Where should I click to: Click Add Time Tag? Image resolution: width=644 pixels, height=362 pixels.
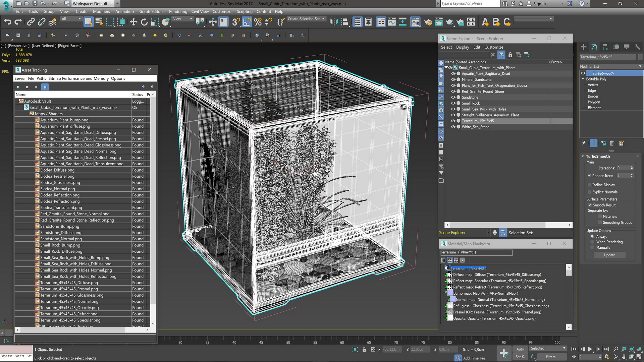click(x=474, y=358)
